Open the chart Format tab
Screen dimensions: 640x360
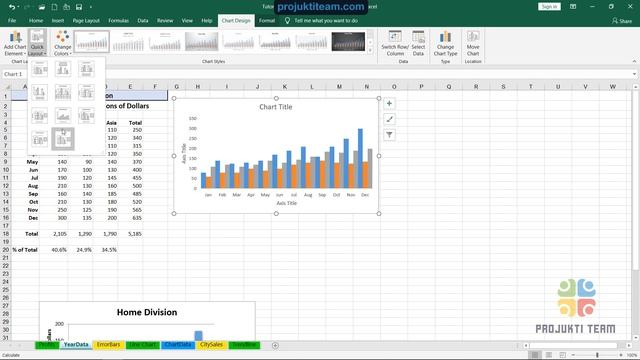[267, 20]
